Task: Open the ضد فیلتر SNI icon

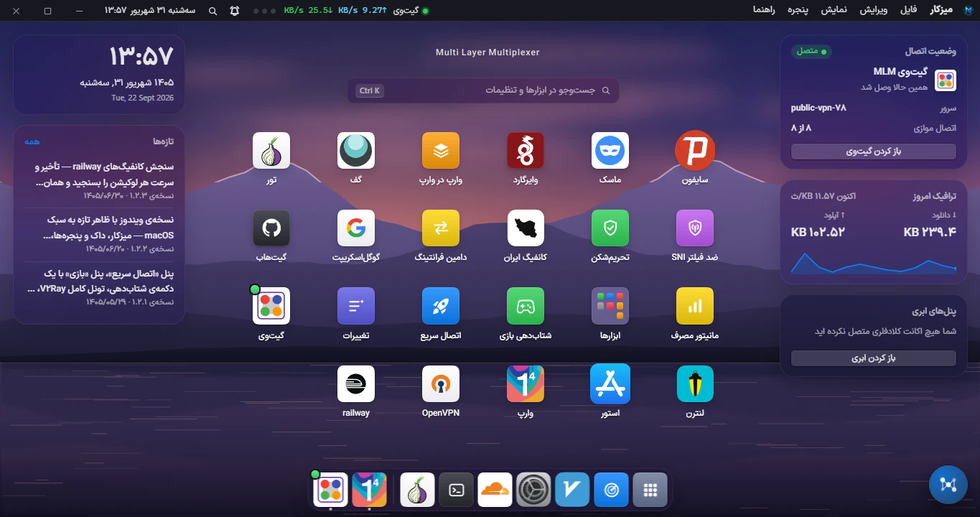Action: tap(695, 228)
